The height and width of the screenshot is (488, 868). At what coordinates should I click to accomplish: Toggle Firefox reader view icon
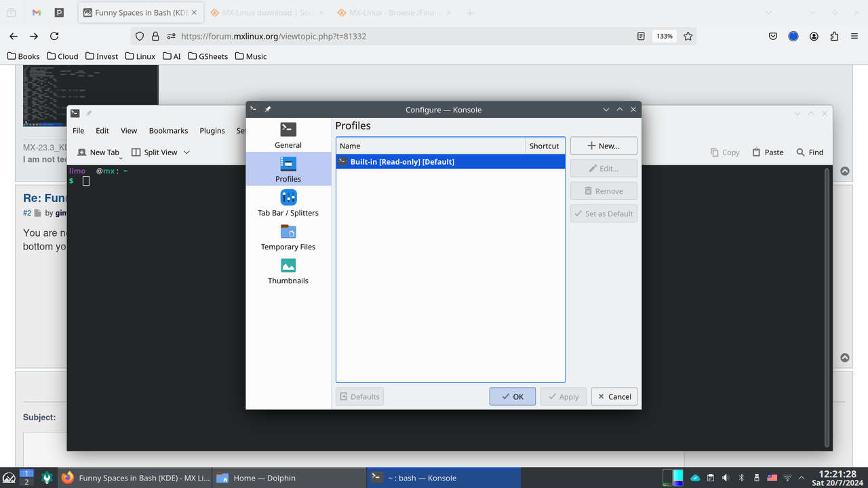[x=641, y=37]
